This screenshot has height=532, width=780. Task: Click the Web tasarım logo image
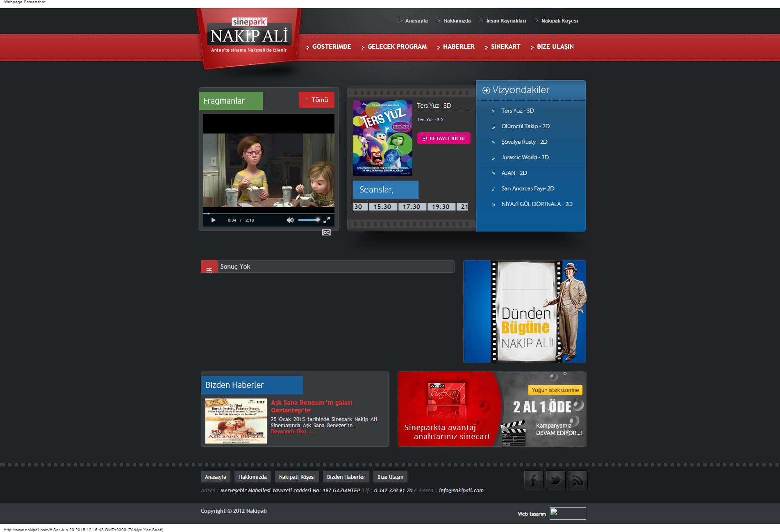[568, 514]
